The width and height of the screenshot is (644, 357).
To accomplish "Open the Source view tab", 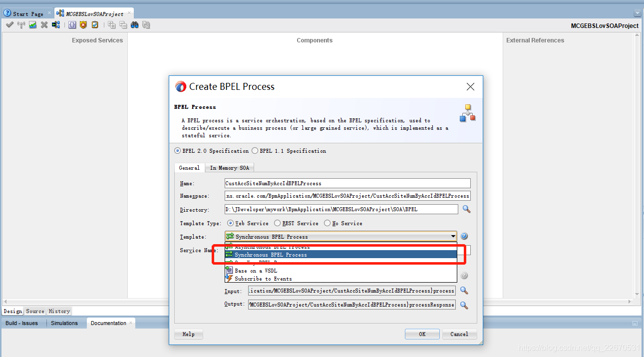I will tap(35, 311).
